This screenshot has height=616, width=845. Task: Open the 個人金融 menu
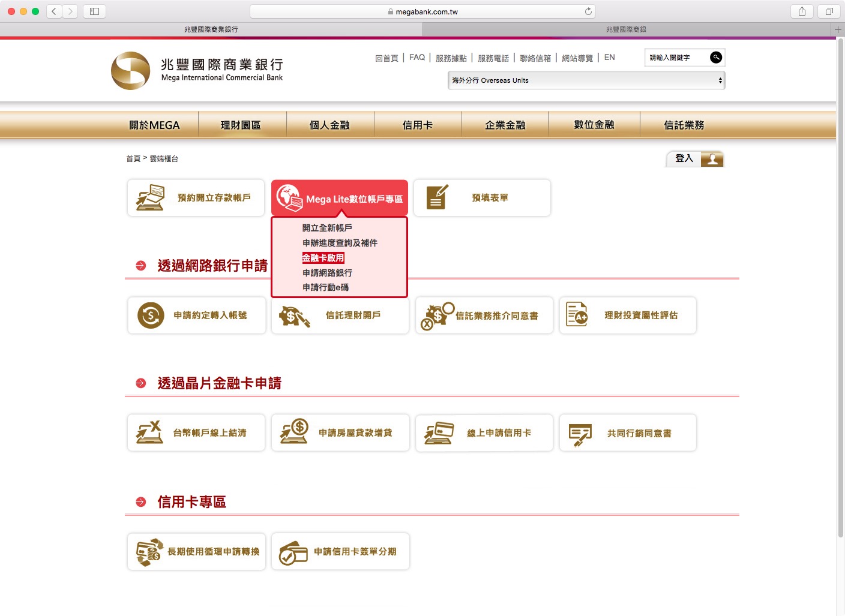(329, 125)
